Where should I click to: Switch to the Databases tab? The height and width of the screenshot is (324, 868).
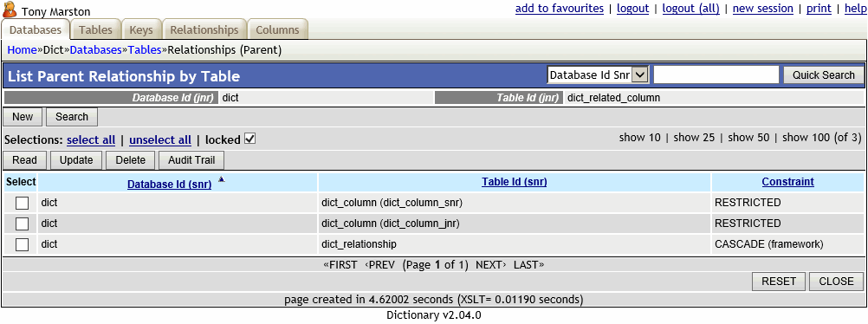[36, 30]
